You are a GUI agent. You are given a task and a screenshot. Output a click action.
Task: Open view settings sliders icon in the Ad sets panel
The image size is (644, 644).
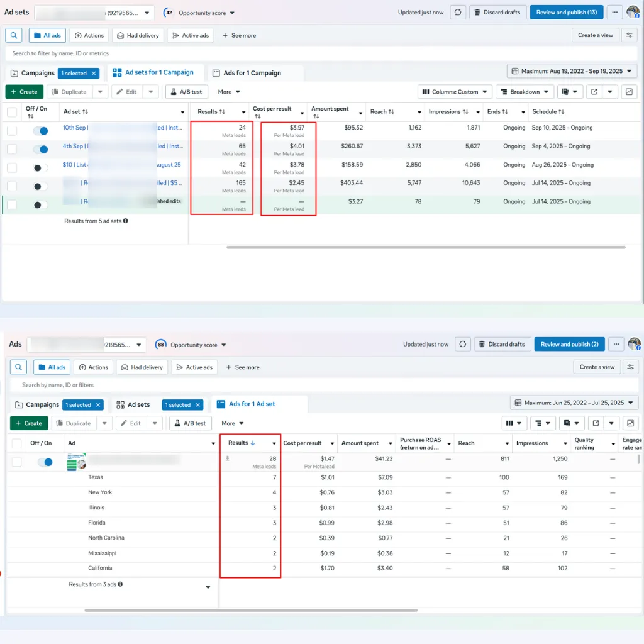tap(629, 35)
